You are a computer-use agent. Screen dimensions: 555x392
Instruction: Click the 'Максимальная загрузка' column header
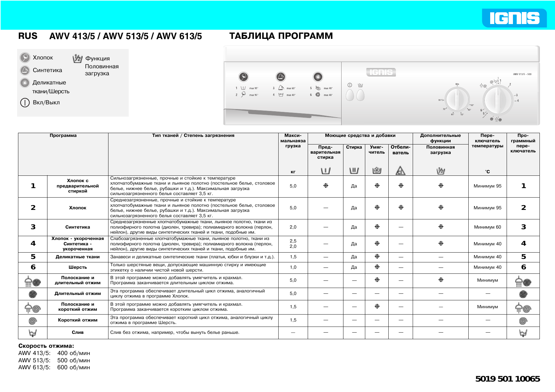click(x=293, y=141)
